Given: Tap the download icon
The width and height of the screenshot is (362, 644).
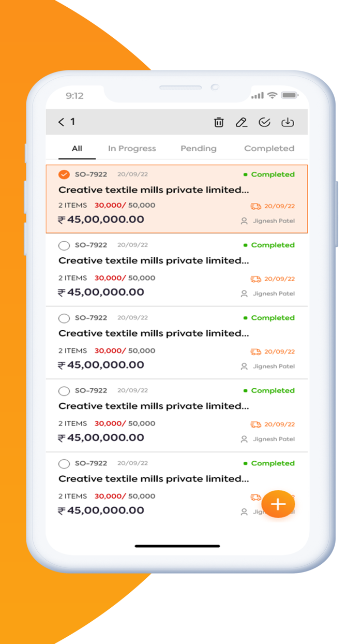Looking at the screenshot, I should 288,122.
